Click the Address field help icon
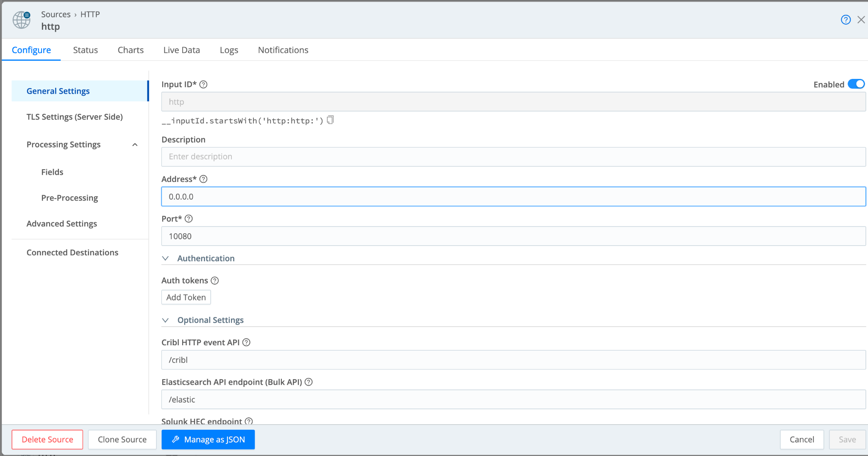 (203, 179)
